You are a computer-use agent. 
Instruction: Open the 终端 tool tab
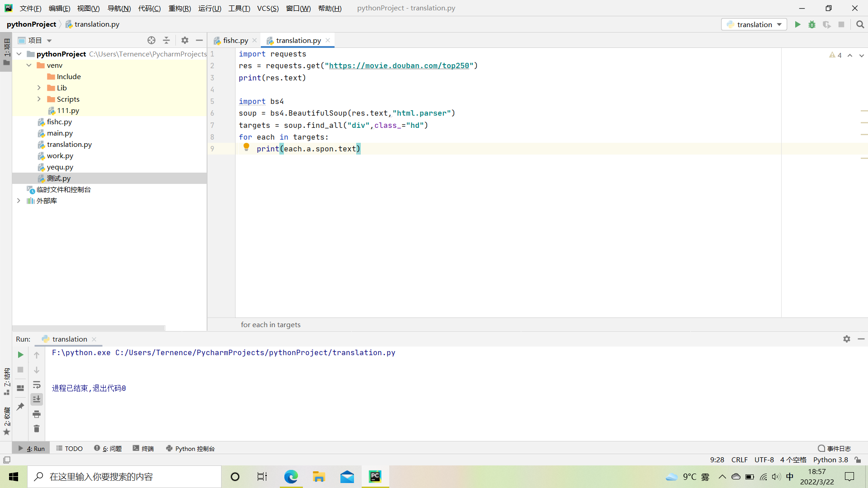143,448
